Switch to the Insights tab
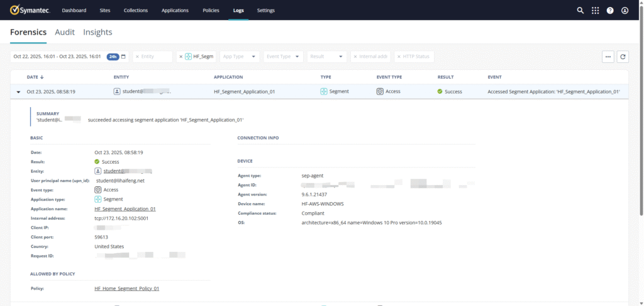 click(x=97, y=32)
